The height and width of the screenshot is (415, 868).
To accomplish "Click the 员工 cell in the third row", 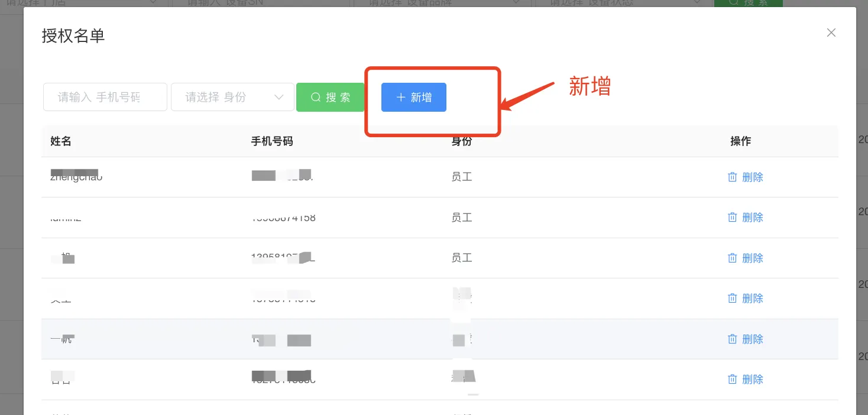I will (462, 258).
